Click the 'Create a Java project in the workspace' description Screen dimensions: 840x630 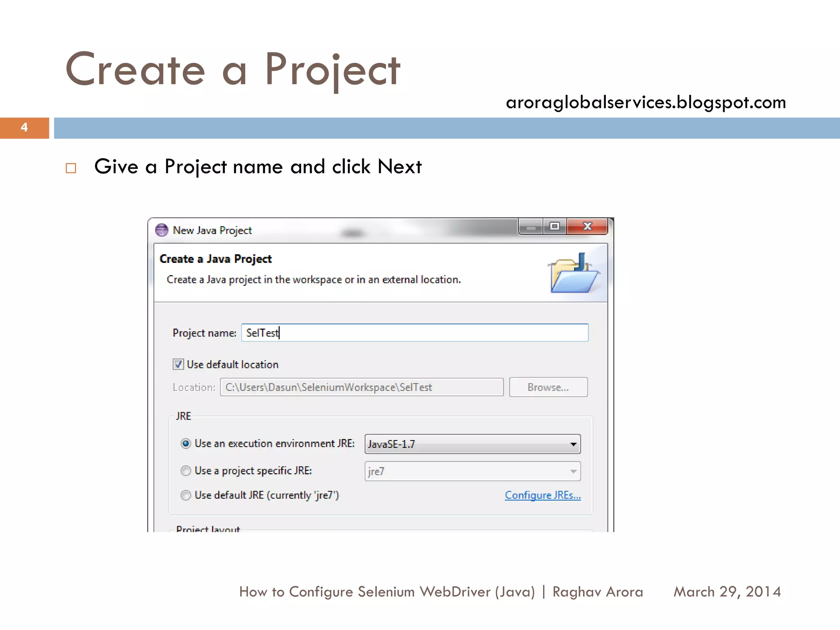click(x=314, y=280)
